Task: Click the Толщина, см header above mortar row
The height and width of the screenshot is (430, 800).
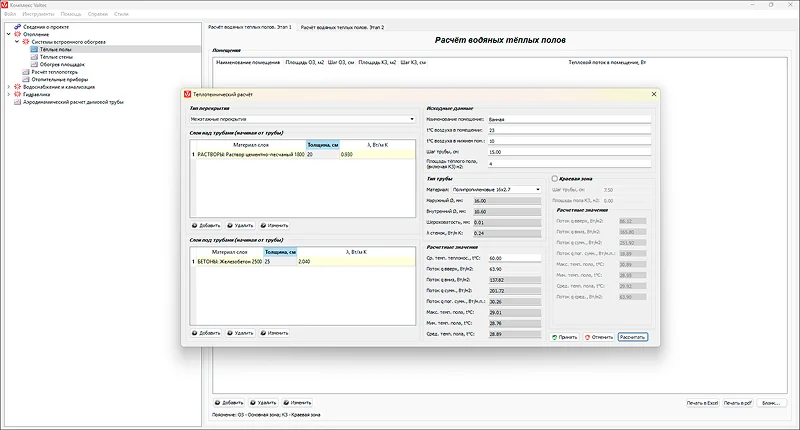Action: (x=322, y=145)
